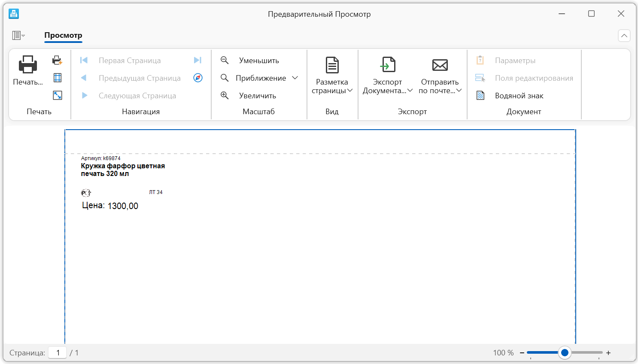Open the navigation compass icon
Image resolution: width=638 pixels, height=364 pixels.
coord(198,78)
